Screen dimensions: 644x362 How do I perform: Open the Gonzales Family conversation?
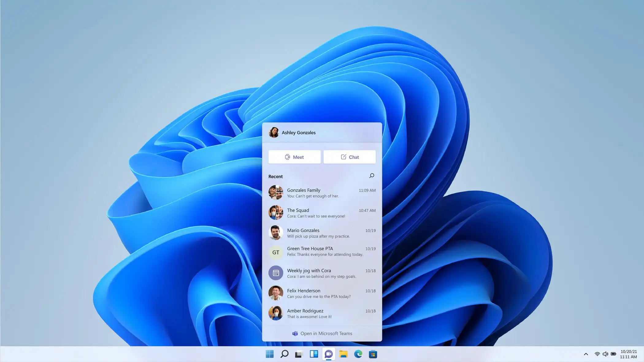tap(322, 192)
